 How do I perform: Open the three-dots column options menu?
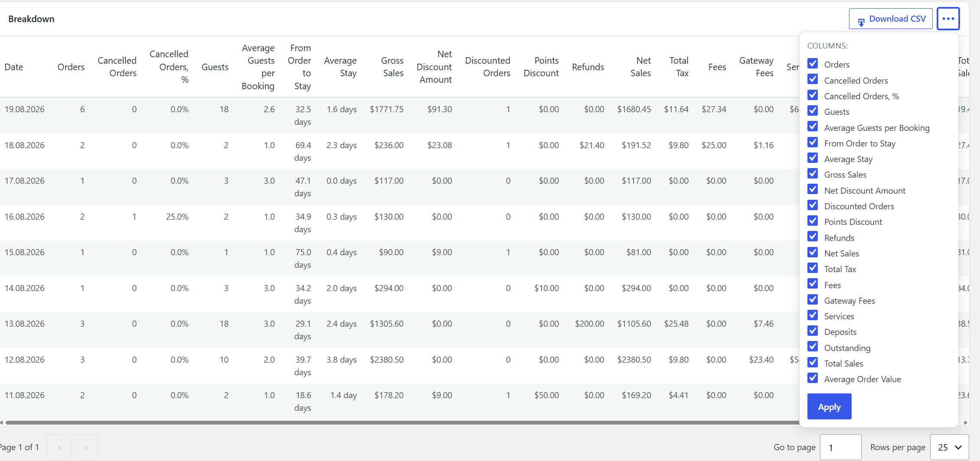(948, 19)
